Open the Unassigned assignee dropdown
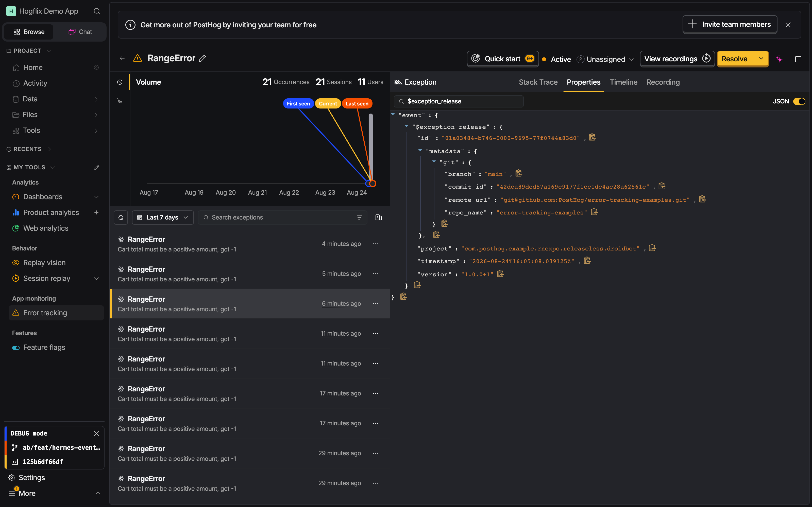 605,59
